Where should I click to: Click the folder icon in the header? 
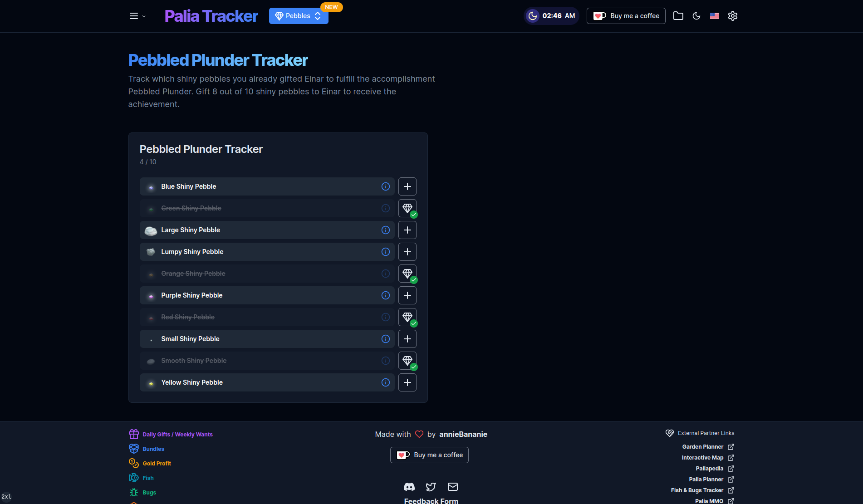tap(678, 16)
